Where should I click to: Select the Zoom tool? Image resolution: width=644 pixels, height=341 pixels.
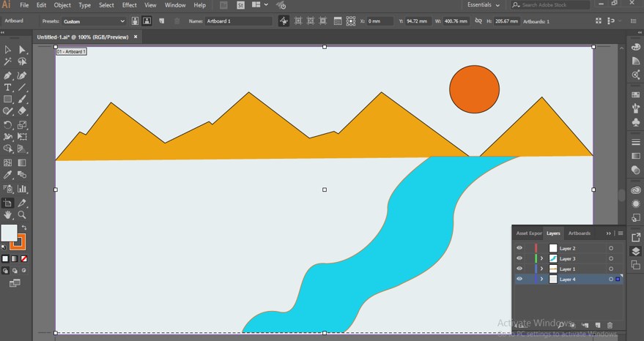pyautogui.click(x=22, y=214)
